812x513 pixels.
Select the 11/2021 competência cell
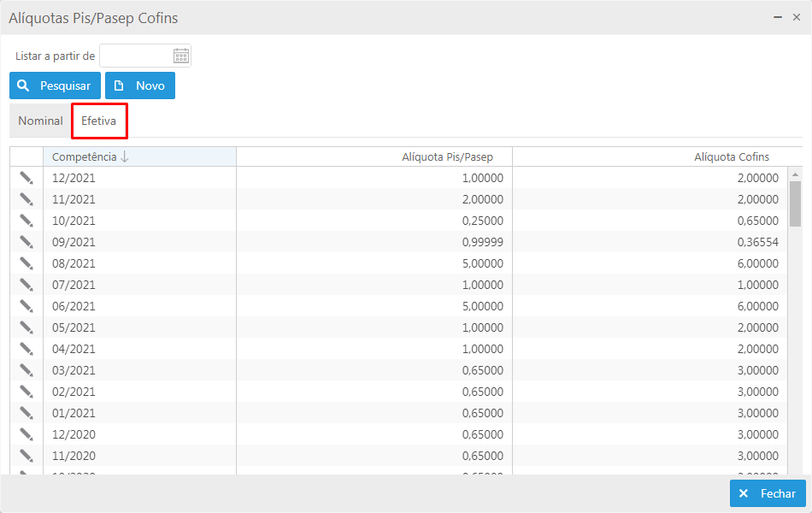[140, 199]
